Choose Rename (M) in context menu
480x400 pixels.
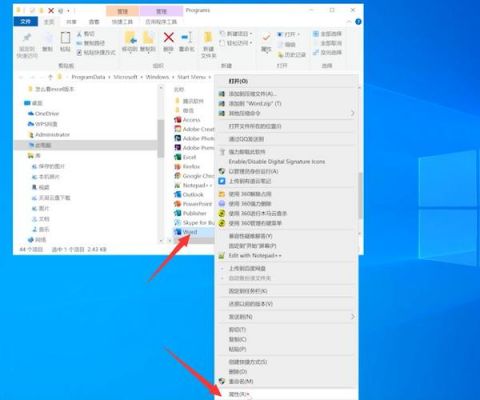[286, 381]
